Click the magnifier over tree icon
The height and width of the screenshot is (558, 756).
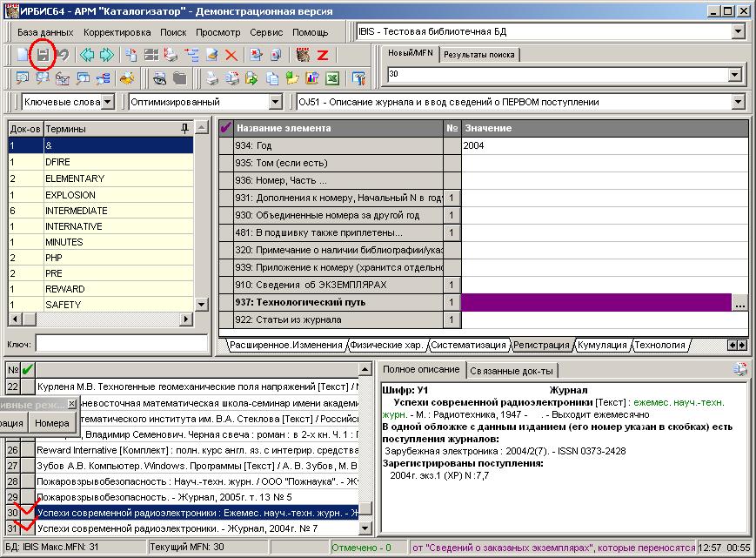click(x=103, y=78)
